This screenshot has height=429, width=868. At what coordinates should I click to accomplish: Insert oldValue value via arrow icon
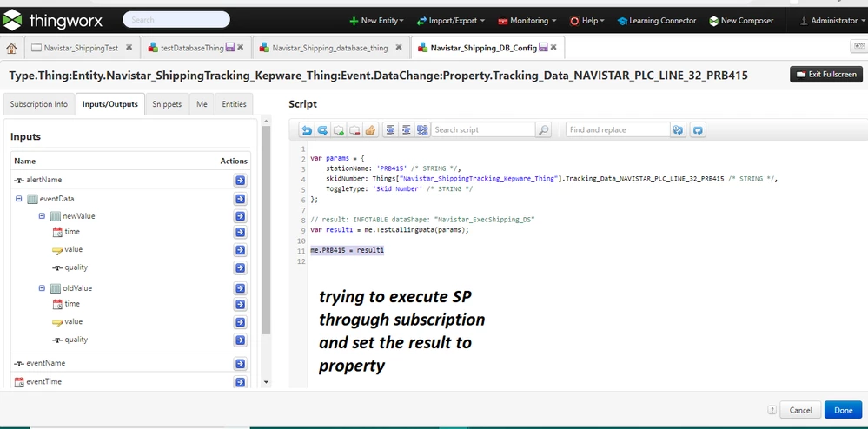click(241, 322)
